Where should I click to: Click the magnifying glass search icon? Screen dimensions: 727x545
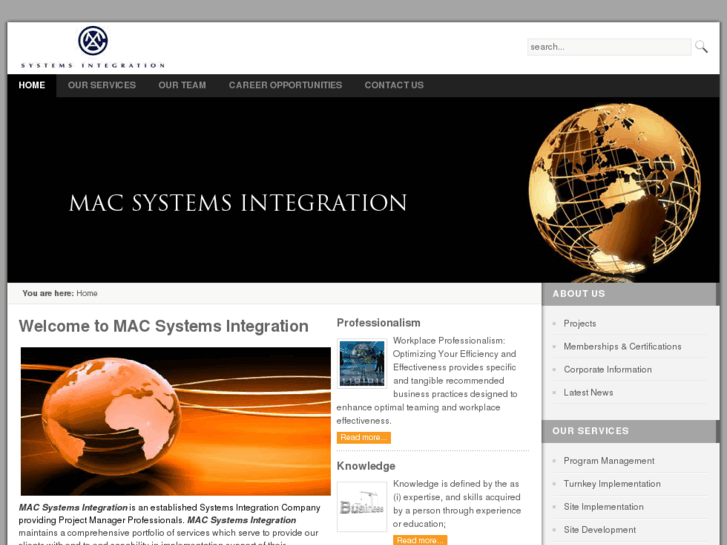pos(701,46)
